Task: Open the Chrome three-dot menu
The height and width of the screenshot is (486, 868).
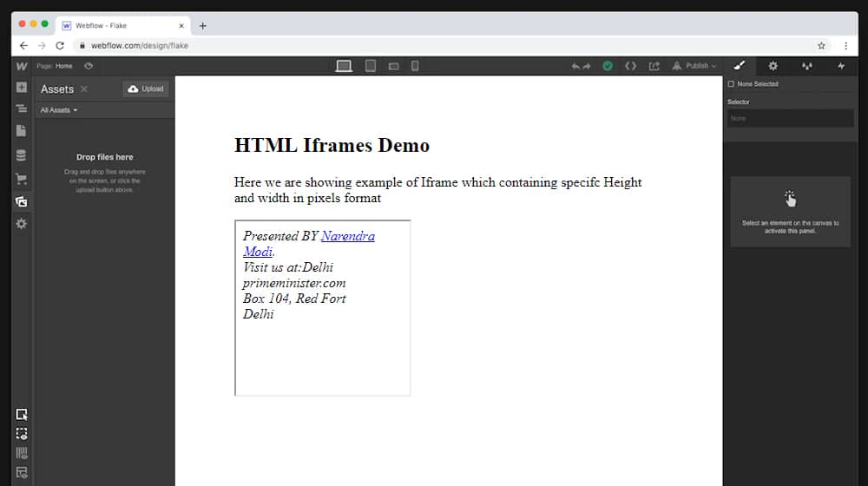Action: 845,45
